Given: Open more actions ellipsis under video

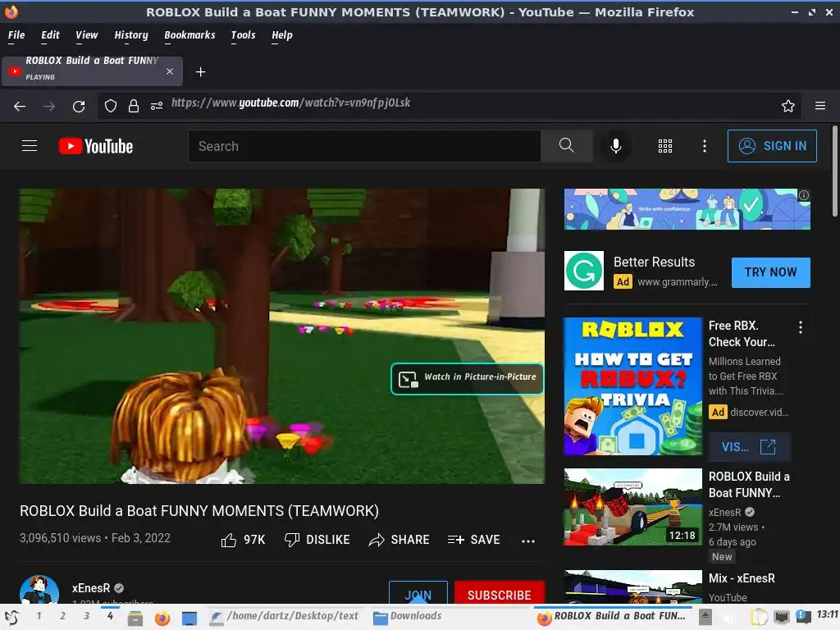Looking at the screenshot, I should [528, 541].
